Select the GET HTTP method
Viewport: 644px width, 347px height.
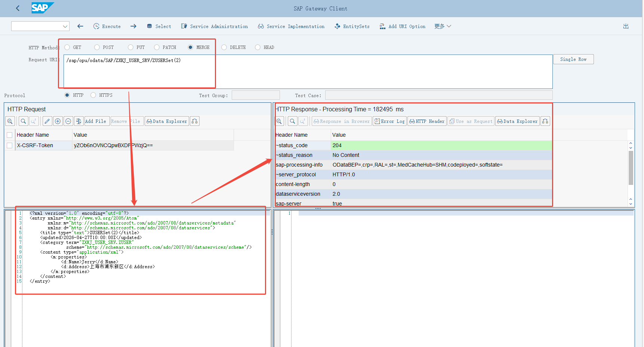point(67,47)
